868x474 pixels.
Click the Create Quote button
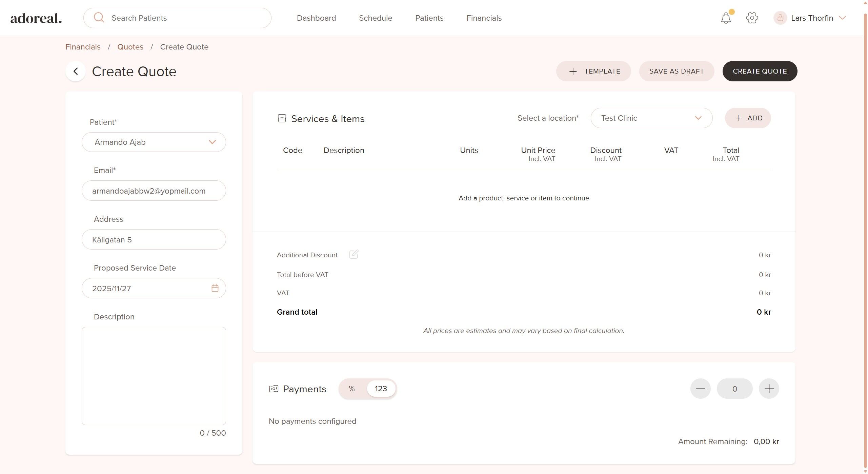(760, 71)
